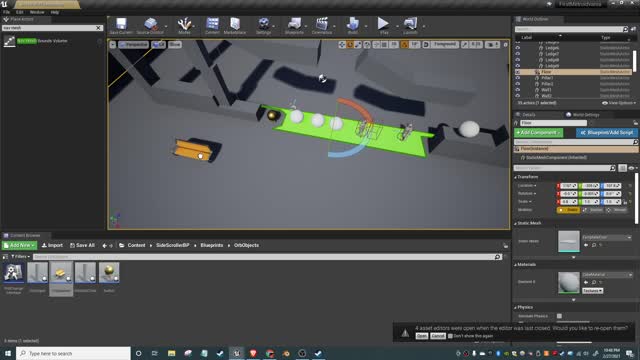Image resolution: width=640 pixels, height=360 pixels.
Task: Click the Content Browser back arrow
Action: (104, 246)
